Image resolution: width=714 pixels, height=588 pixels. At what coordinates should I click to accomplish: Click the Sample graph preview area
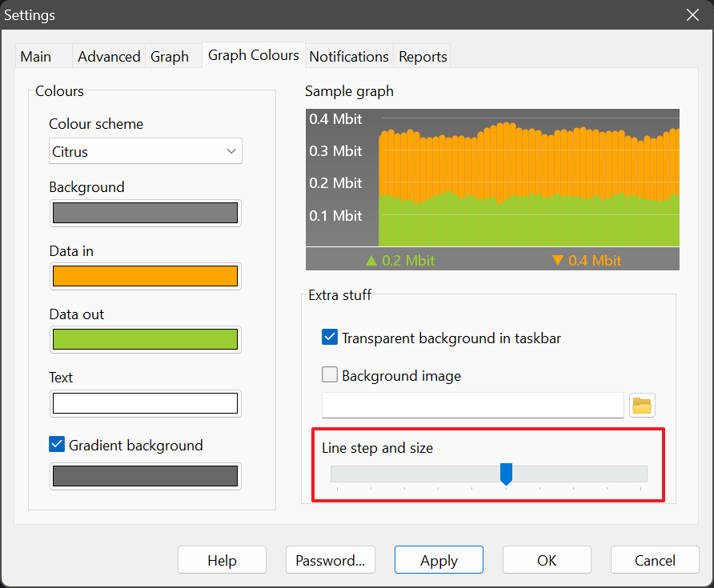492,190
